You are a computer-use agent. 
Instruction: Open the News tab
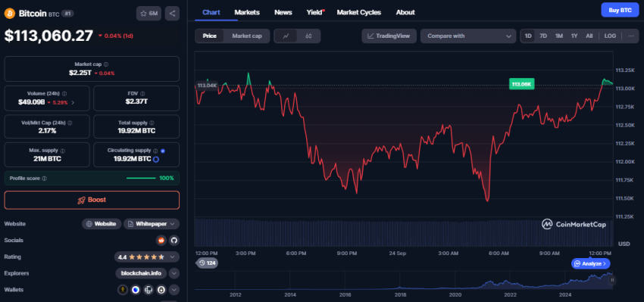point(283,12)
